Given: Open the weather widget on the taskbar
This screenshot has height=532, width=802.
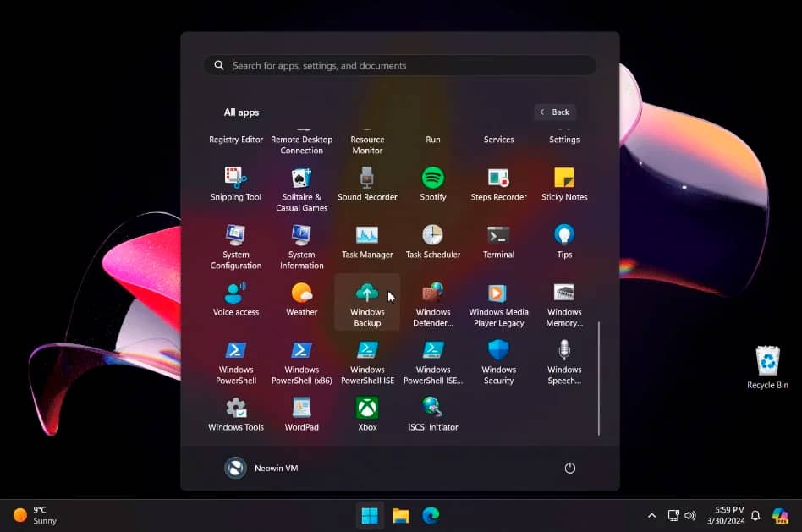Looking at the screenshot, I should [x=36, y=515].
